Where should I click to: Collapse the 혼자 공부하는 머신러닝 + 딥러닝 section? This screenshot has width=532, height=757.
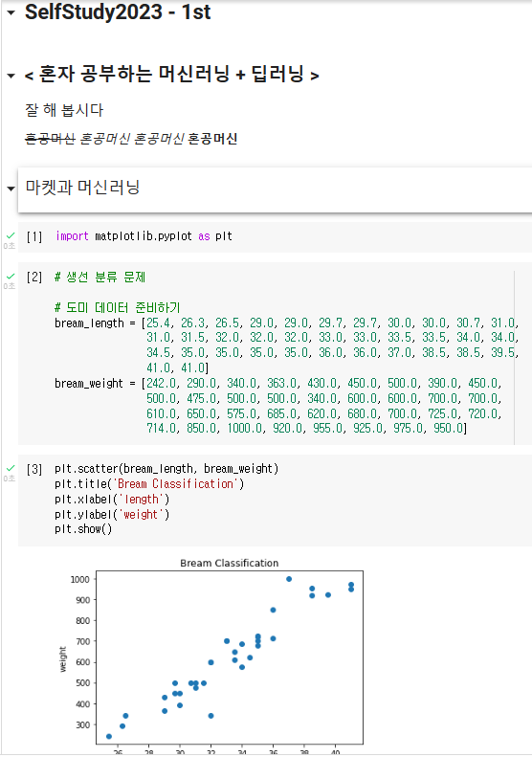11,76
